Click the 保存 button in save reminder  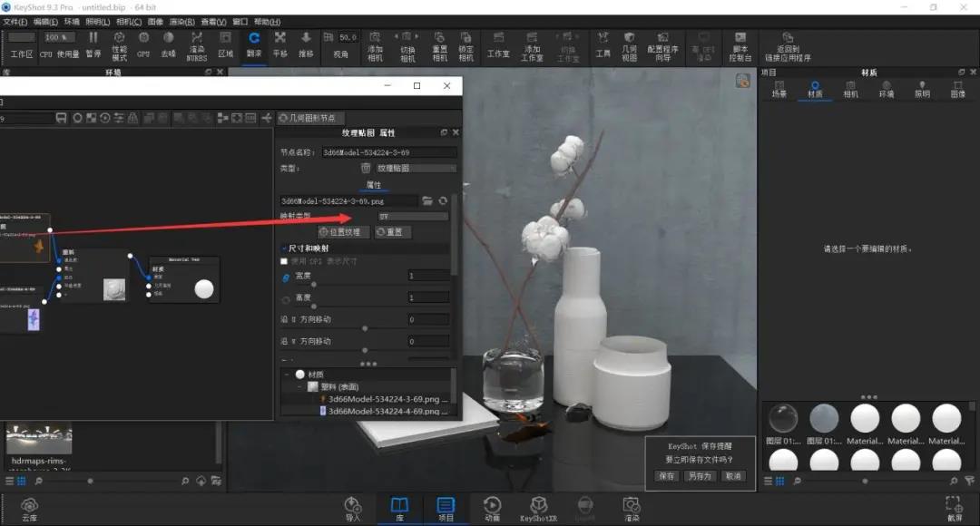(x=667, y=476)
